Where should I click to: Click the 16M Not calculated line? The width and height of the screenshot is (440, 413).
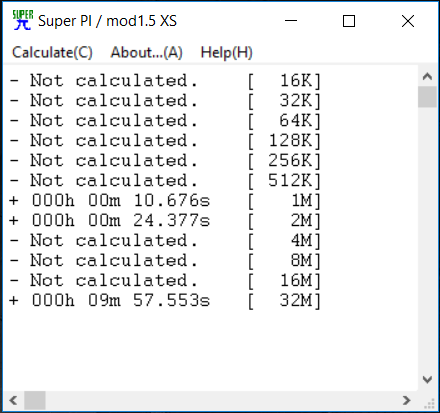click(165, 281)
